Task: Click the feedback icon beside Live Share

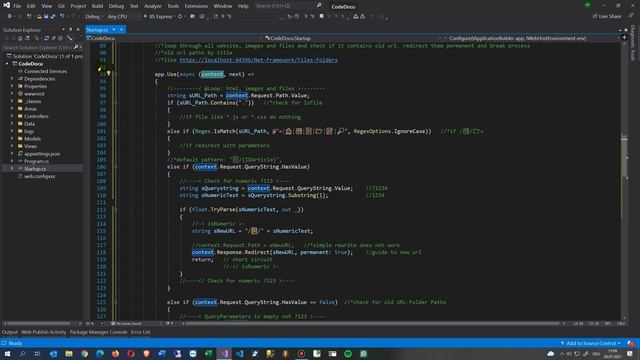Action: tap(631, 16)
